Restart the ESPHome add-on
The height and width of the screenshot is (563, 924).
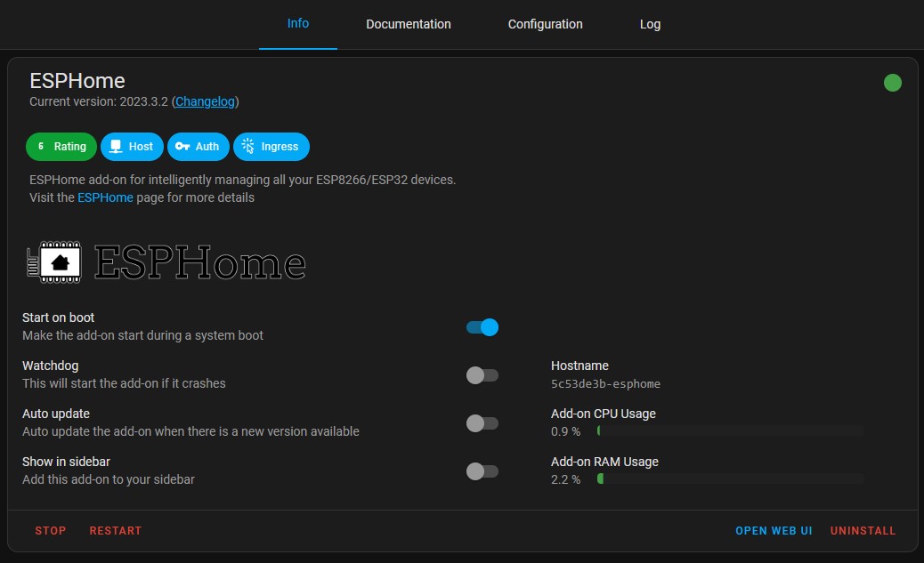coord(116,531)
